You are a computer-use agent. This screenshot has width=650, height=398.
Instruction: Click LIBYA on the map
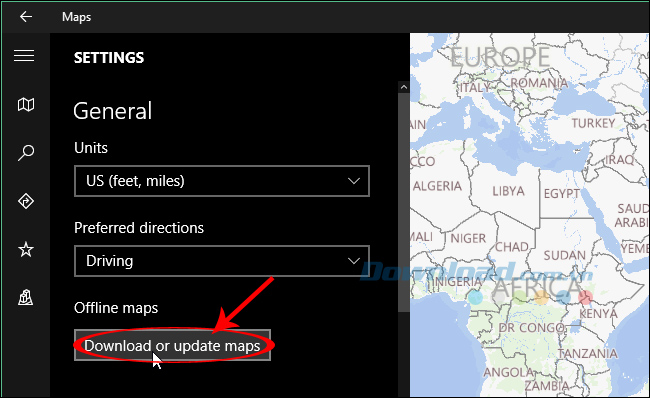tap(509, 191)
